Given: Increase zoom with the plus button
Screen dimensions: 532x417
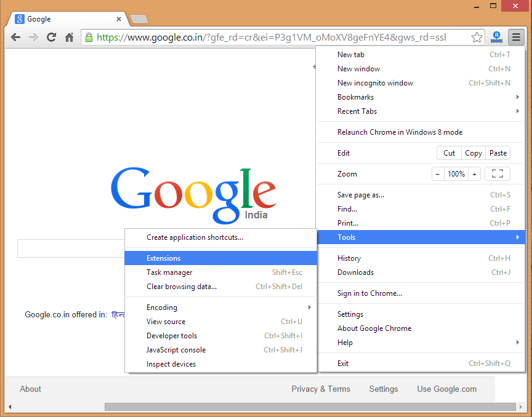Looking at the screenshot, I should point(474,174).
